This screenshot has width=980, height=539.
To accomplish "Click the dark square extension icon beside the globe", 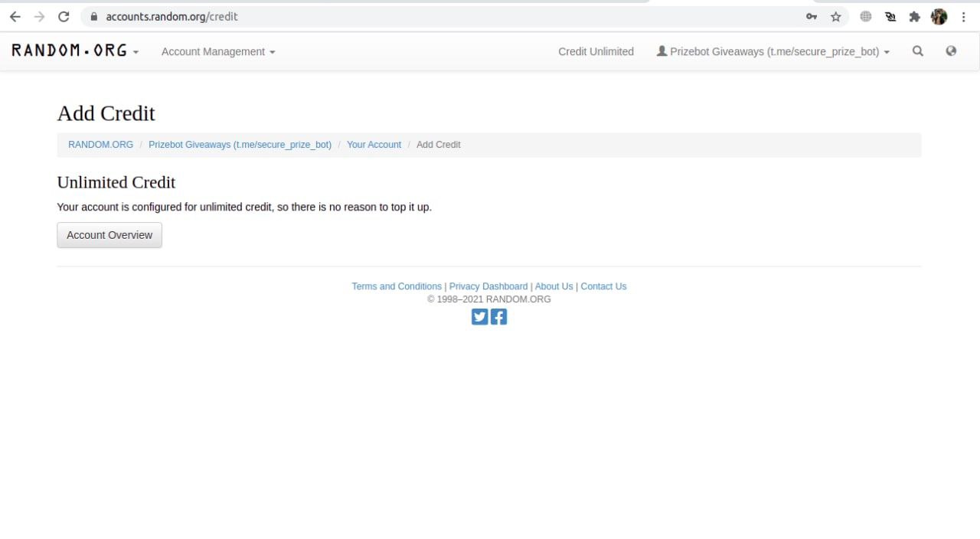I will tap(890, 16).
